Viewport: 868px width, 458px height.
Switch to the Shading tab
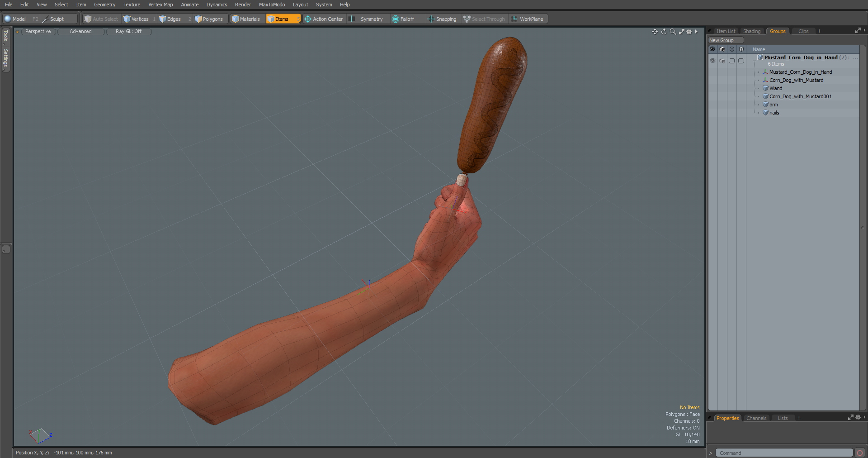pyautogui.click(x=752, y=31)
